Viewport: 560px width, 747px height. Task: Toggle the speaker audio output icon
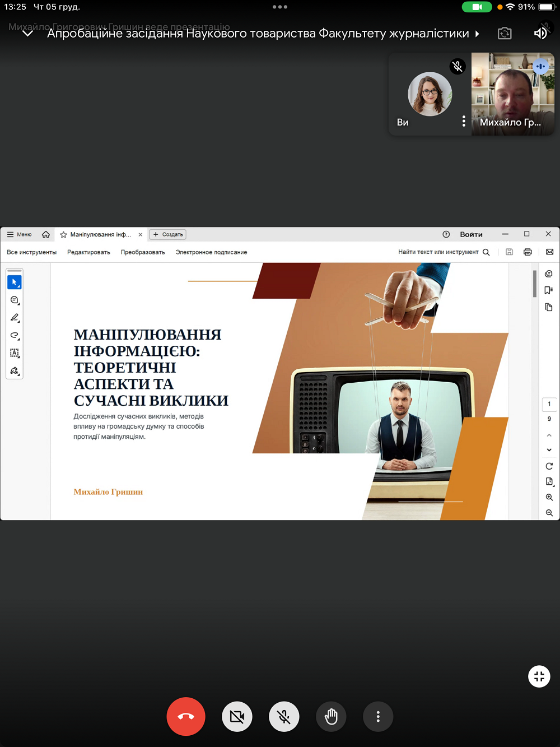pos(540,33)
